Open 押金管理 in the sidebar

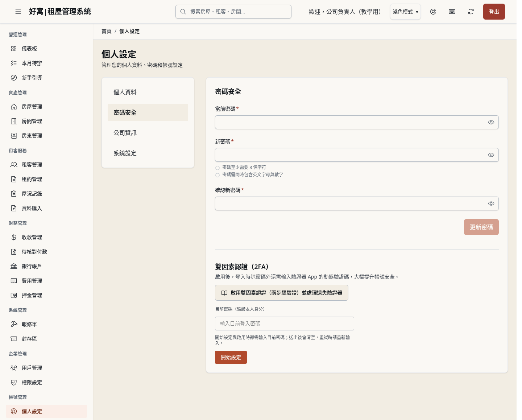point(46,295)
